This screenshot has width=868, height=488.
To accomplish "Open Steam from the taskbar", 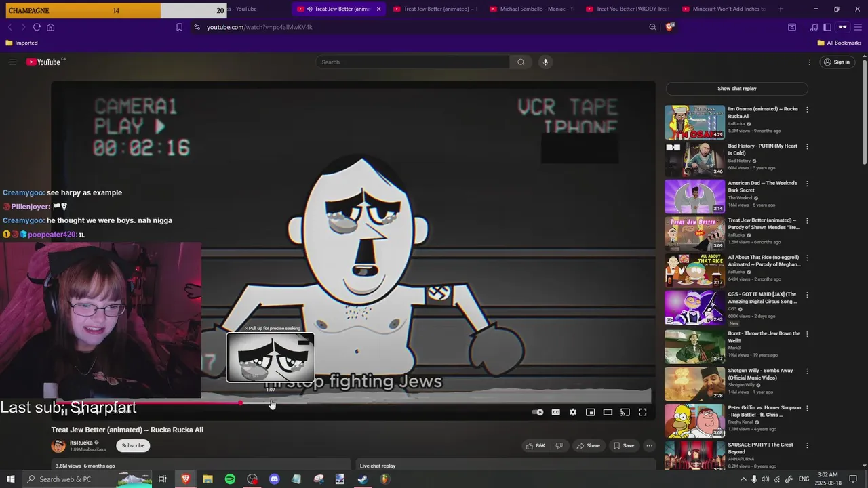I will [x=362, y=479].
